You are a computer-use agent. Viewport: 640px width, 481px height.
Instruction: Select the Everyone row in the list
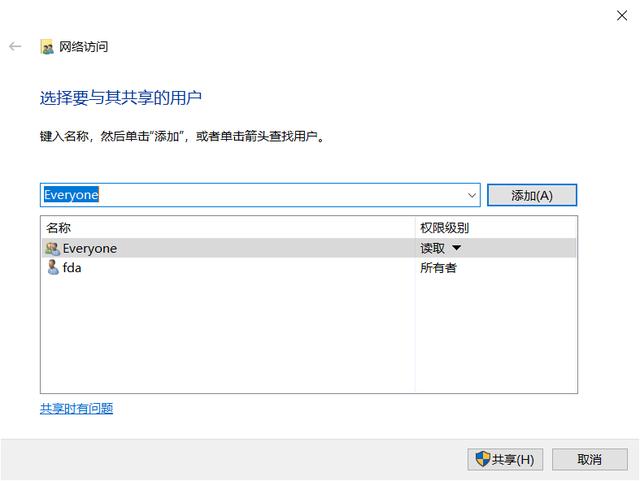tap(309, 248)
